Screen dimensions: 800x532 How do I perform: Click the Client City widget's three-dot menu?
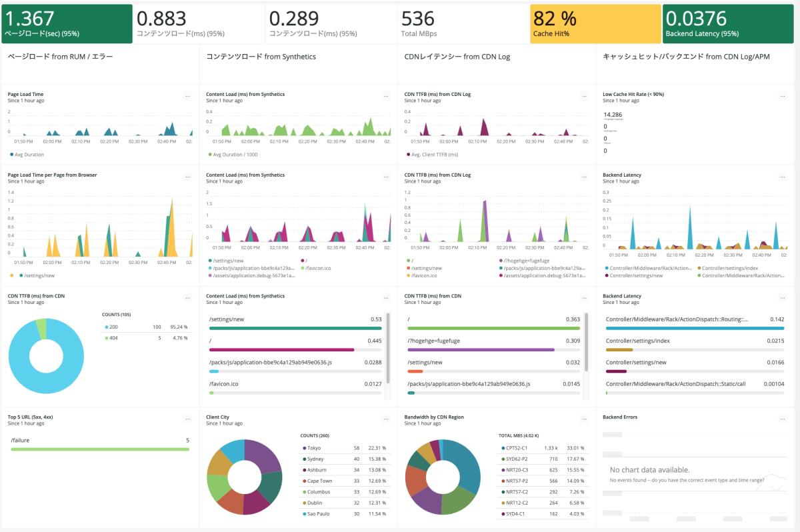pyautogui.click(x=385, y=419)
